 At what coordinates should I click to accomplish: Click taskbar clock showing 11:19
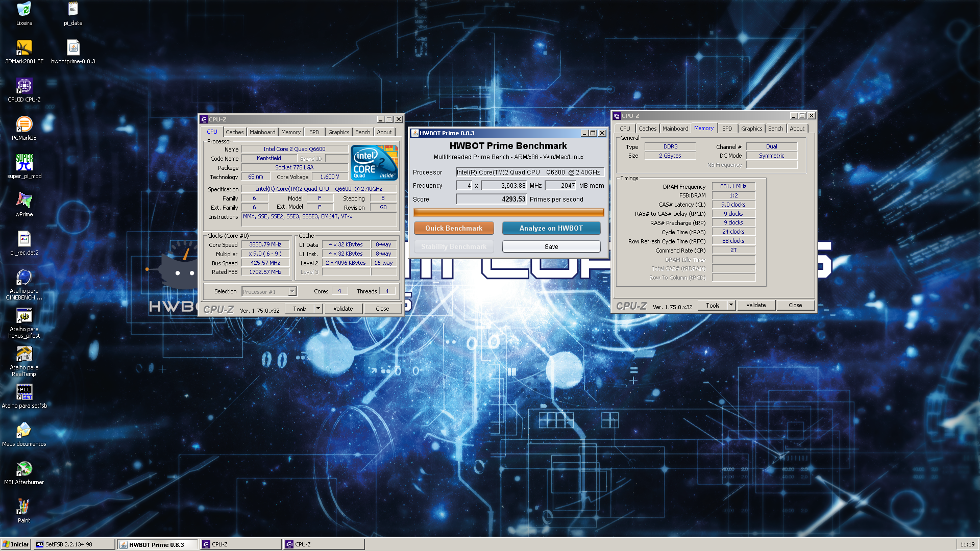(967, 544)
